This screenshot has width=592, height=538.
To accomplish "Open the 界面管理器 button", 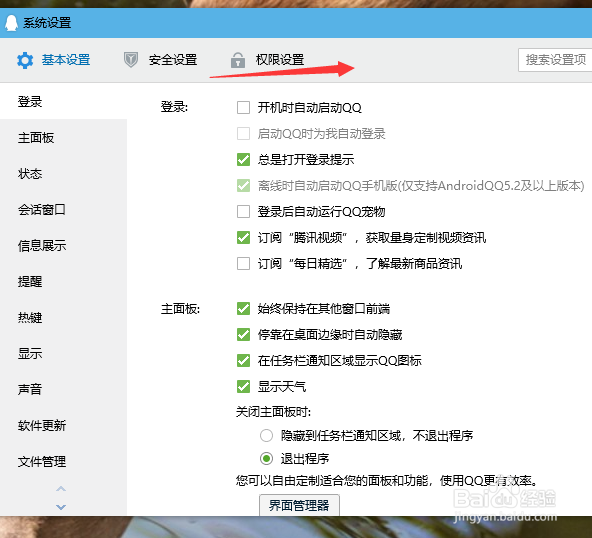I will (299, 505).
